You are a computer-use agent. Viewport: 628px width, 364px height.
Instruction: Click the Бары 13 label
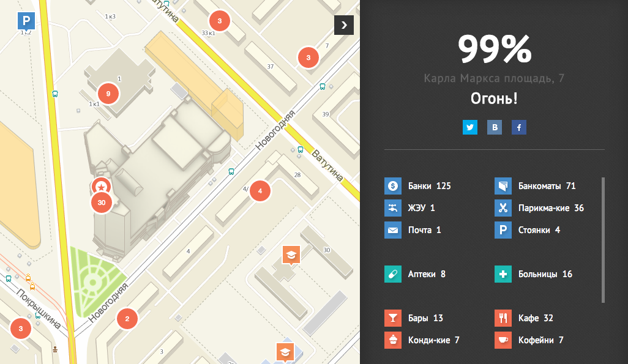pyautogui.click(x=425, y=318)
